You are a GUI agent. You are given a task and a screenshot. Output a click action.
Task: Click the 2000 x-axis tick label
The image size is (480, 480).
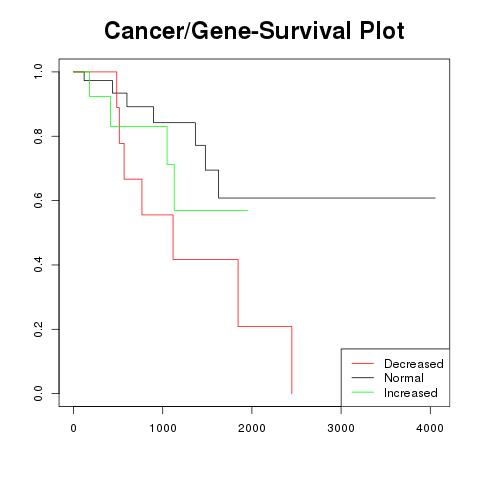(252, 428)
